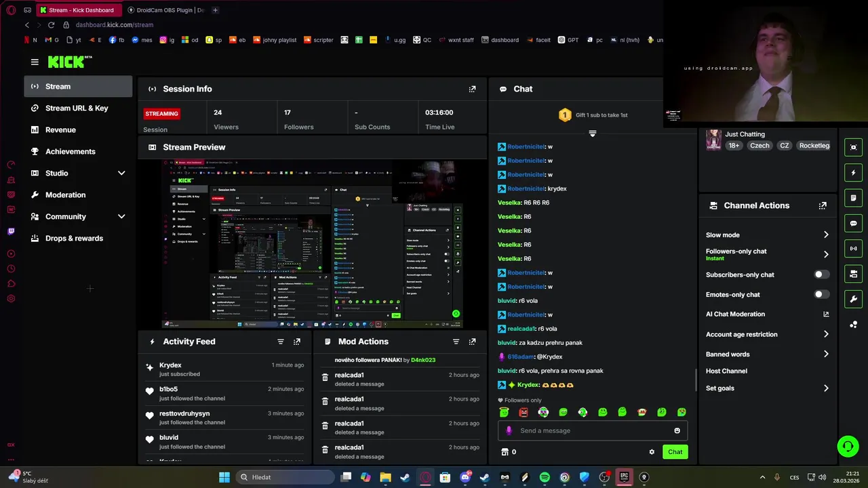
Task: Toggle the session info broadcast icon in right toolbar
Action: 854,249
